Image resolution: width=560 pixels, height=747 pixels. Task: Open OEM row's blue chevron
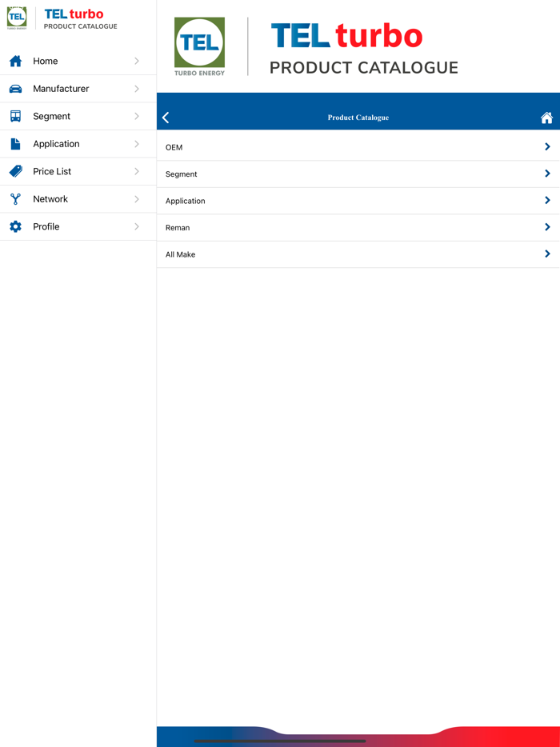548,146
